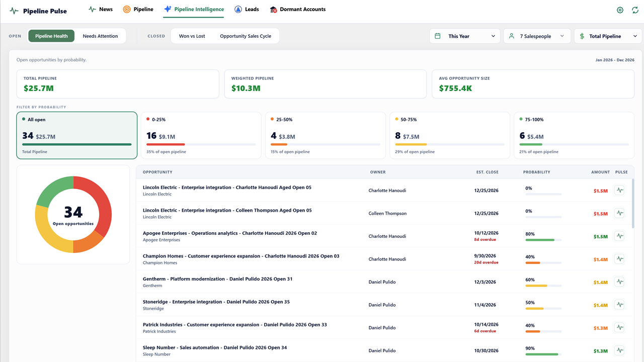The image size is (644, 362).
Task: Open the Total Pipeline metric dropdown
Action: tap(608, 36)
